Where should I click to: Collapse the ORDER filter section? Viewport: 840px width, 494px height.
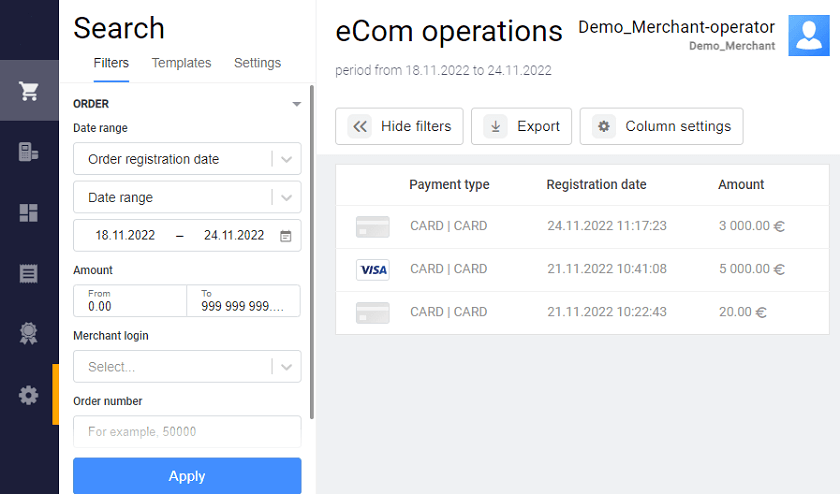click(x=296, y=104)
